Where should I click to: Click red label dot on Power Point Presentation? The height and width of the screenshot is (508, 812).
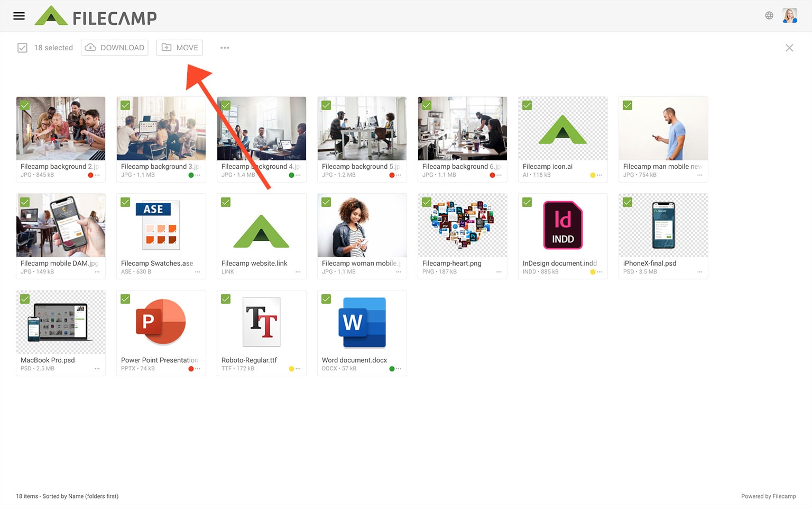191,369
